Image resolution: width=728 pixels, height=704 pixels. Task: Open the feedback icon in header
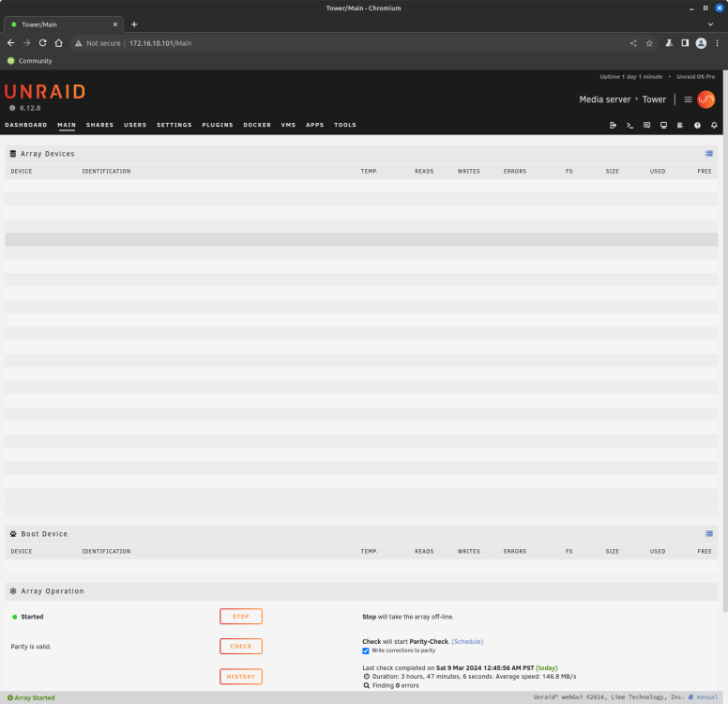pyautogui.click(x=646, y=125)
